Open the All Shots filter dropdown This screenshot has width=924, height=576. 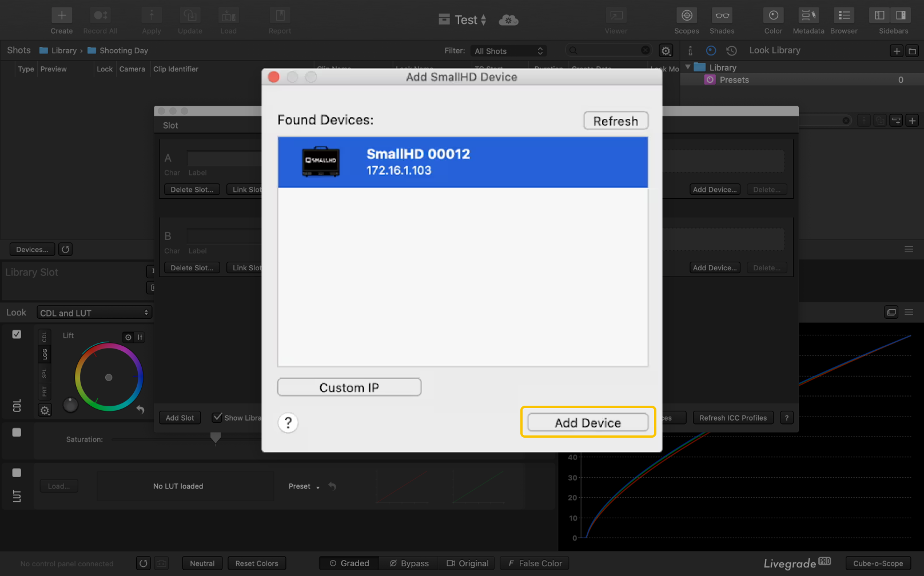point(508,51)
